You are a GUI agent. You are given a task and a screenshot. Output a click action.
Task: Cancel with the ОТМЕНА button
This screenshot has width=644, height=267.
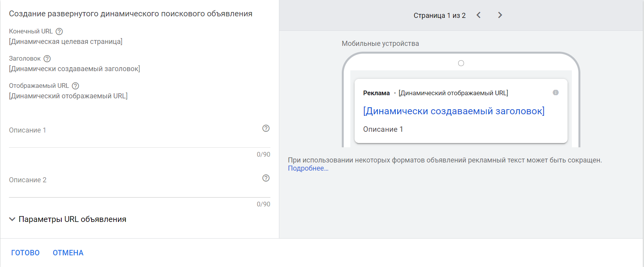68,253
